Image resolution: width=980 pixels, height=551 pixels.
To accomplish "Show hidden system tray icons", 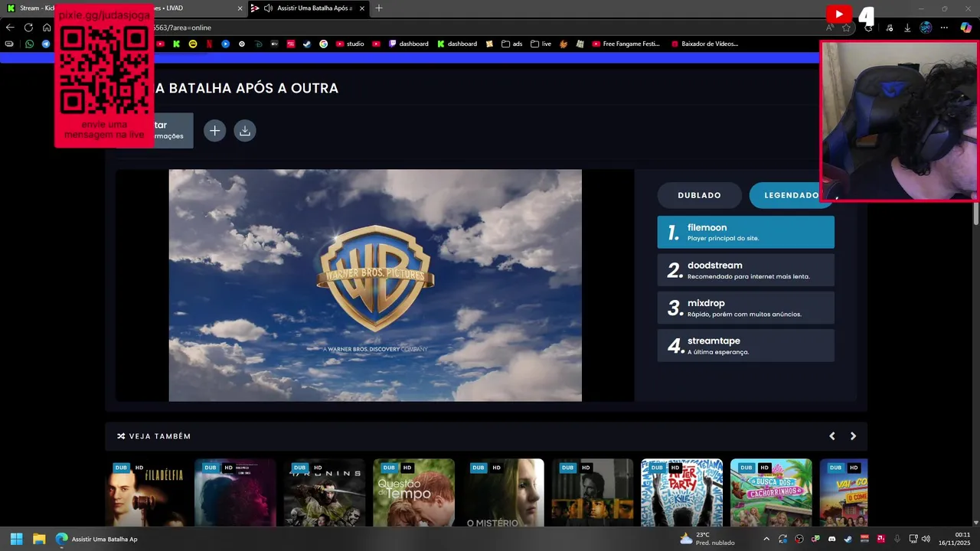I will click(766, 539).
